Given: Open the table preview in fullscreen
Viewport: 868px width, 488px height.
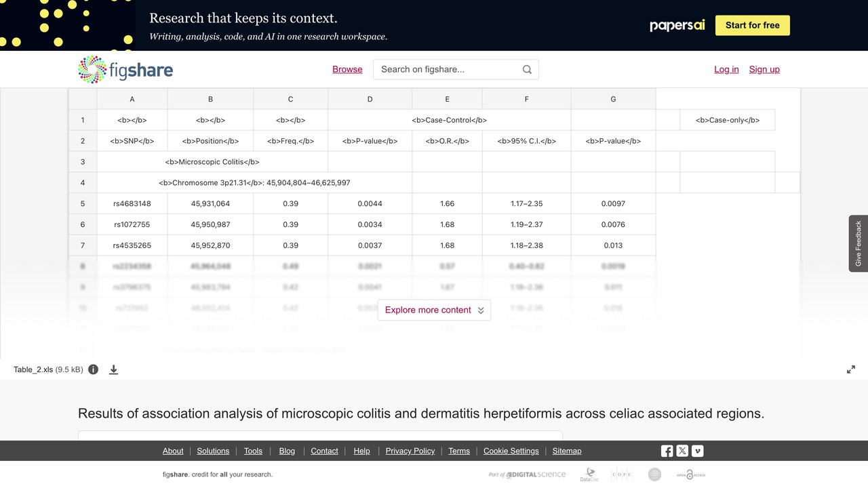Looking at the screenshot, I should [x=851, y=369].
